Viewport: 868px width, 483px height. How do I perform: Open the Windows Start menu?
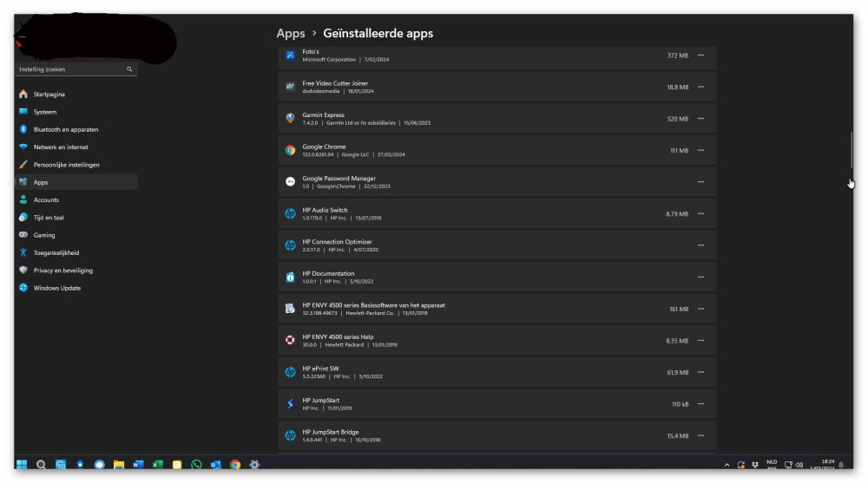tap(22, 465)
